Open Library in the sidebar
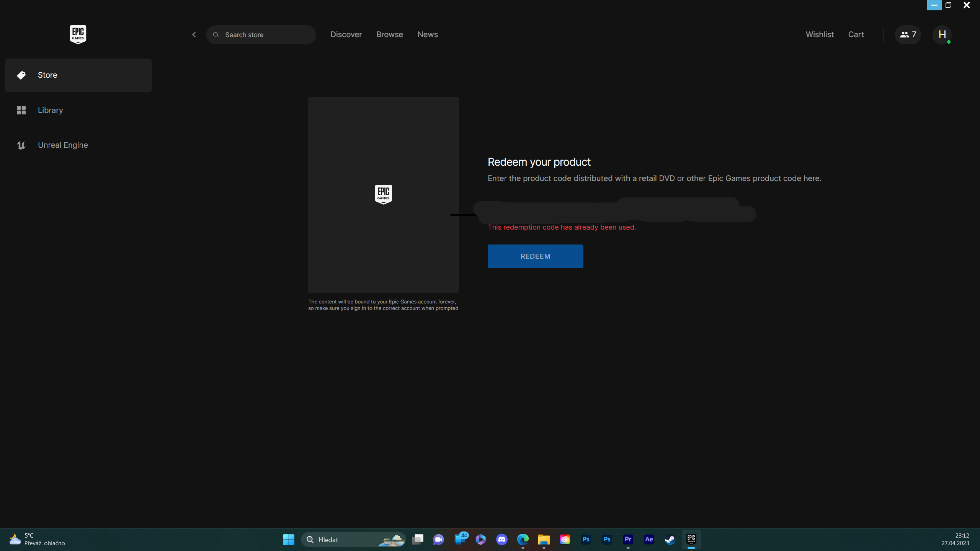Image resolution: width=980 pixels, height=551 pixels. tap(50, 110)
